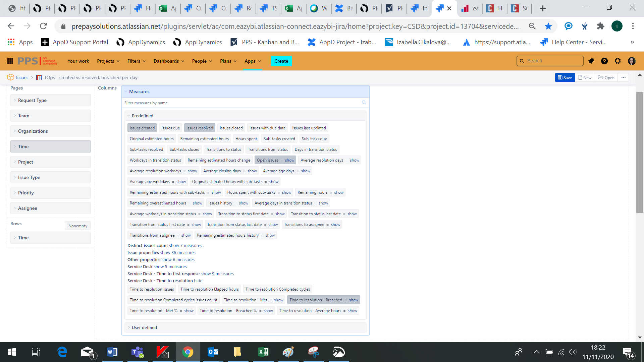Click the Save report button
This screenshot has height=362, width=644.
565,77
